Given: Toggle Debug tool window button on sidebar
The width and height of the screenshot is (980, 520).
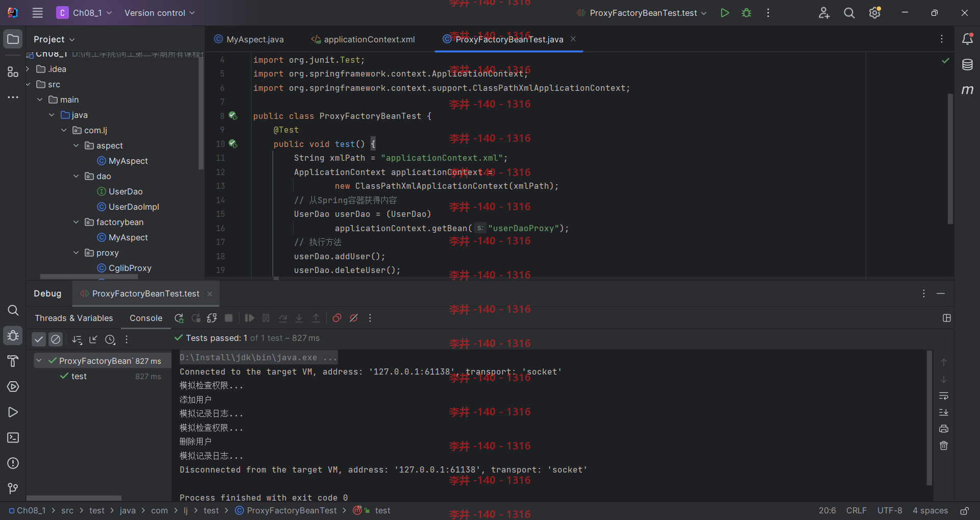Looking at the screenshot, I should [x=13, y=336].
